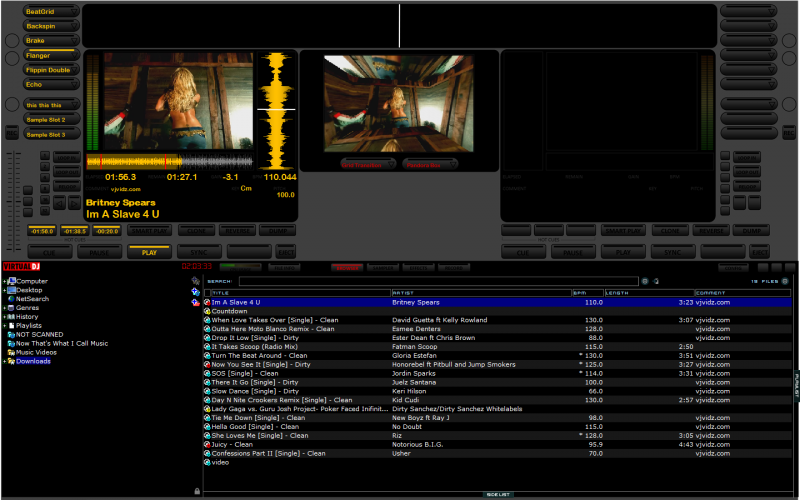Select the History folder
Viewport: 800px width, 500px height.
(27, 316)
